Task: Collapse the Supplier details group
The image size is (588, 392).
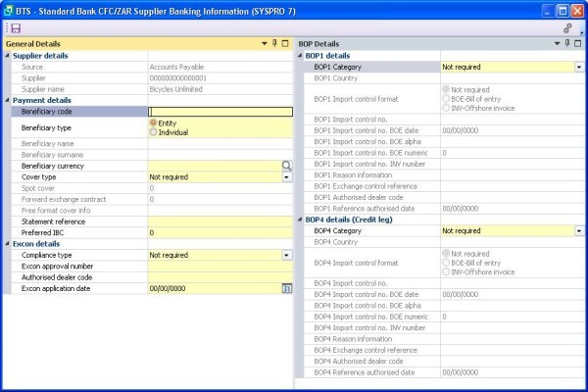Action: (8, 56)
